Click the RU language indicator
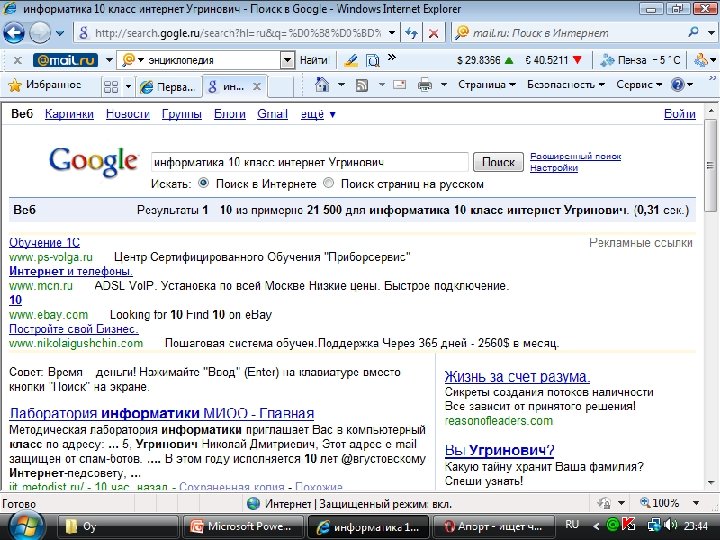 tap(572, 524)
